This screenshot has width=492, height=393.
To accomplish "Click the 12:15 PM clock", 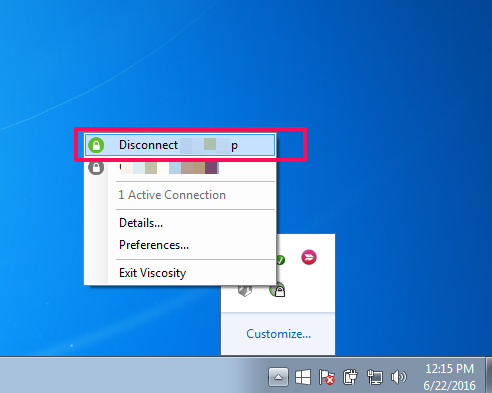I will (449, 369).
